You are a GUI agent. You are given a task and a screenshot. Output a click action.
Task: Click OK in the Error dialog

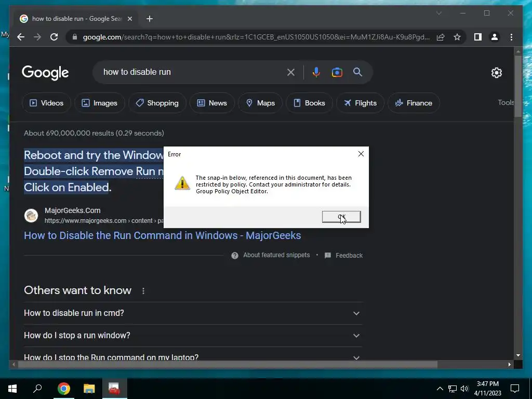point(341,217)
